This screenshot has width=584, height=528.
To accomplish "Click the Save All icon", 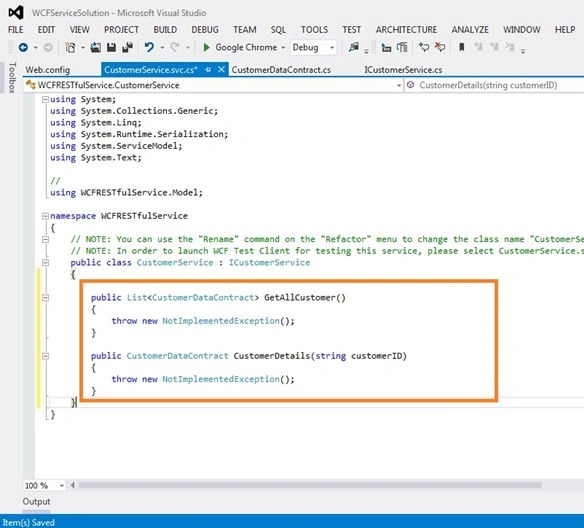I will [127, 47].
